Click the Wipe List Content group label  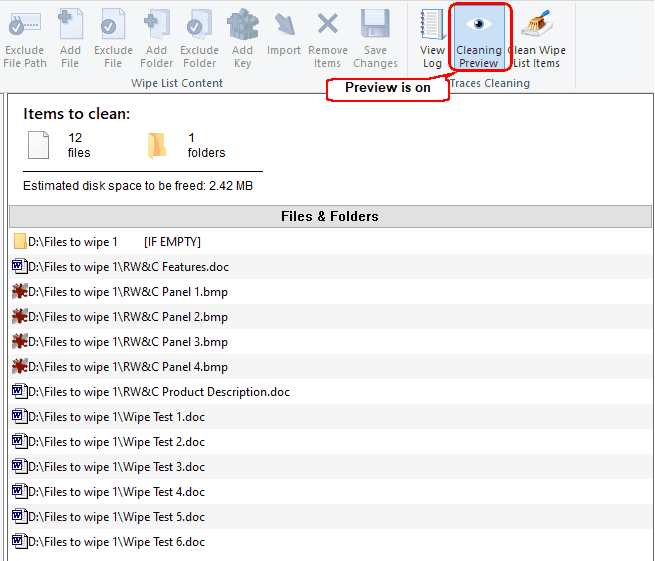click(x=177, y=83)
